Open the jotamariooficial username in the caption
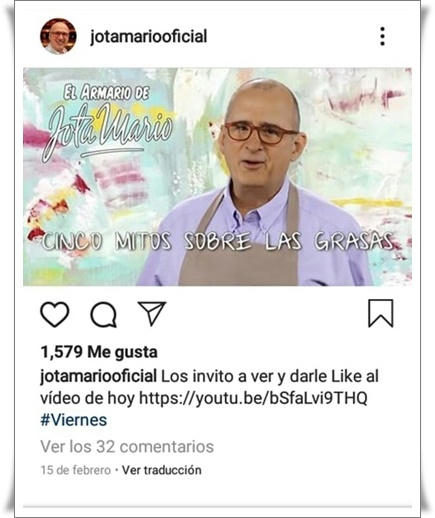Image resolution: width=435 pixels, height=518 pixels. pos(98,377)
